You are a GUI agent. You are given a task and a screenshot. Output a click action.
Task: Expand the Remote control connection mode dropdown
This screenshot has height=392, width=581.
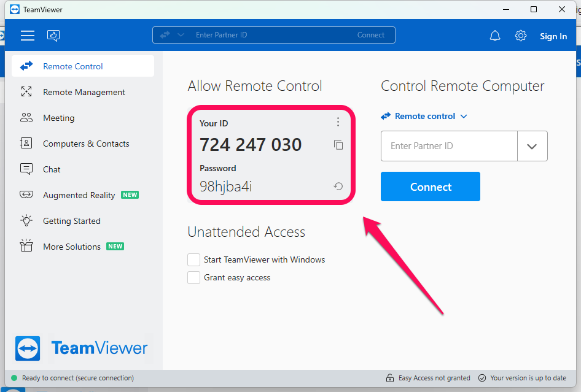point(424,116)
